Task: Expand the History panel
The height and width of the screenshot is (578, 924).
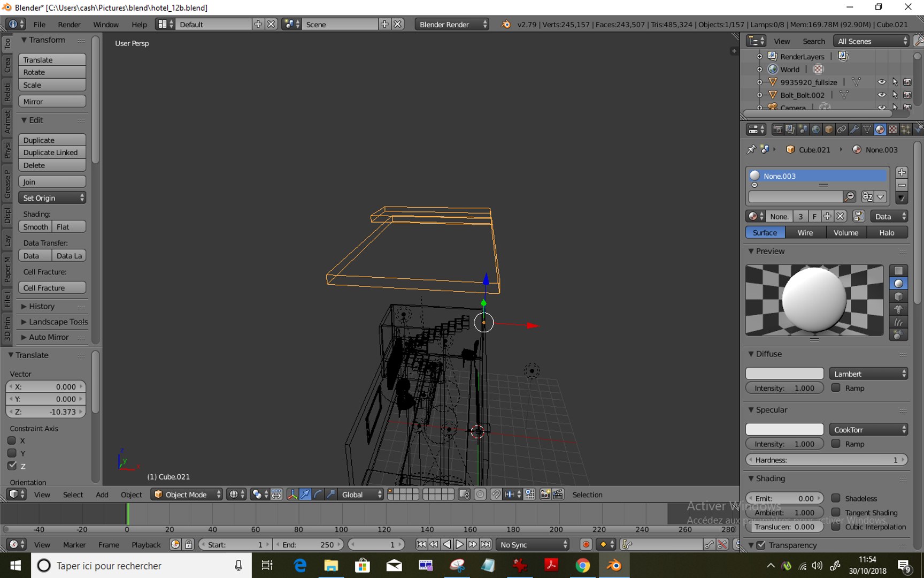Action: point(42,306)
